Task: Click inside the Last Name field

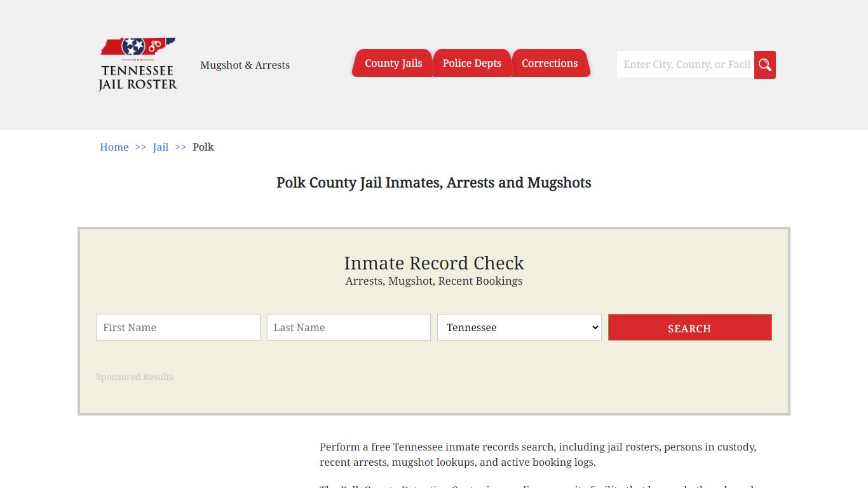Action: [349, 327]
